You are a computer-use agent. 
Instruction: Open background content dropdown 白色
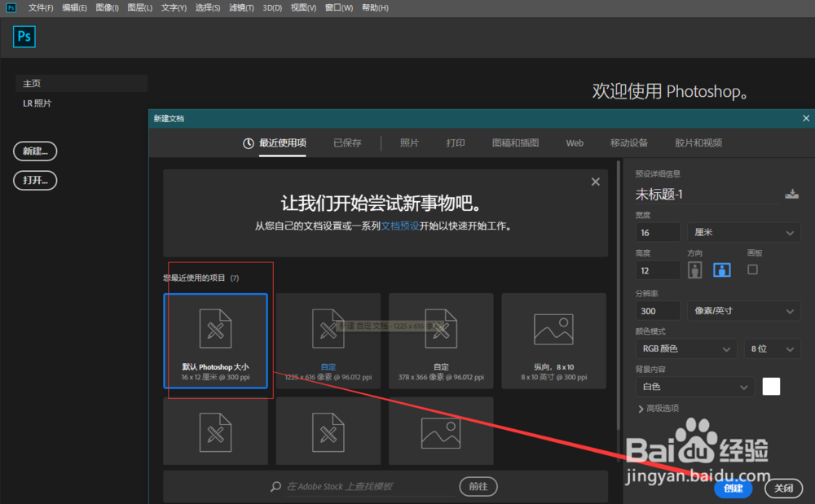click(x=695, y=387)
